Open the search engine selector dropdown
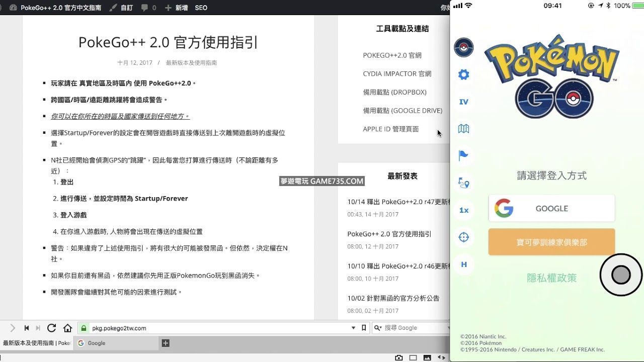The image size is (644, 362). [x=378, y=328]
